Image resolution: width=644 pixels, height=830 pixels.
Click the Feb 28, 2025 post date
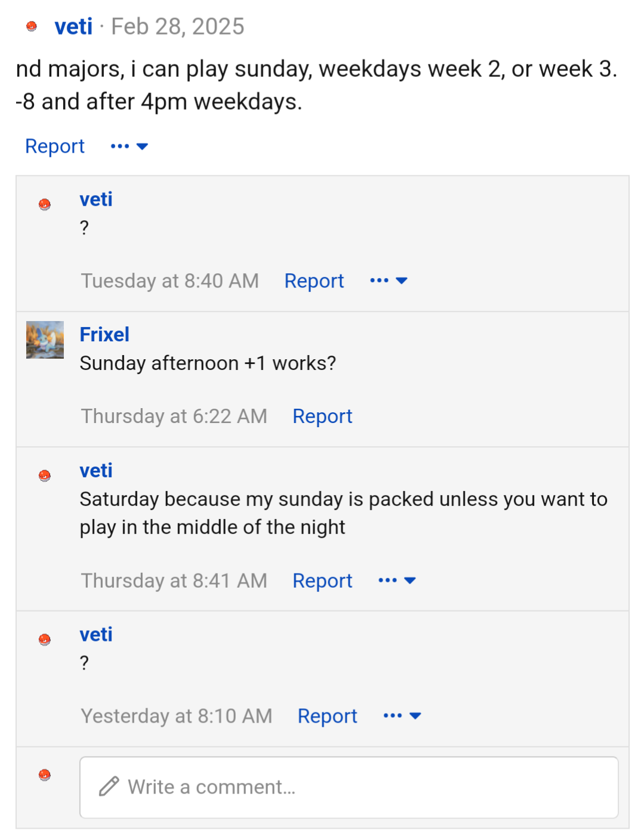pos(178,26)
